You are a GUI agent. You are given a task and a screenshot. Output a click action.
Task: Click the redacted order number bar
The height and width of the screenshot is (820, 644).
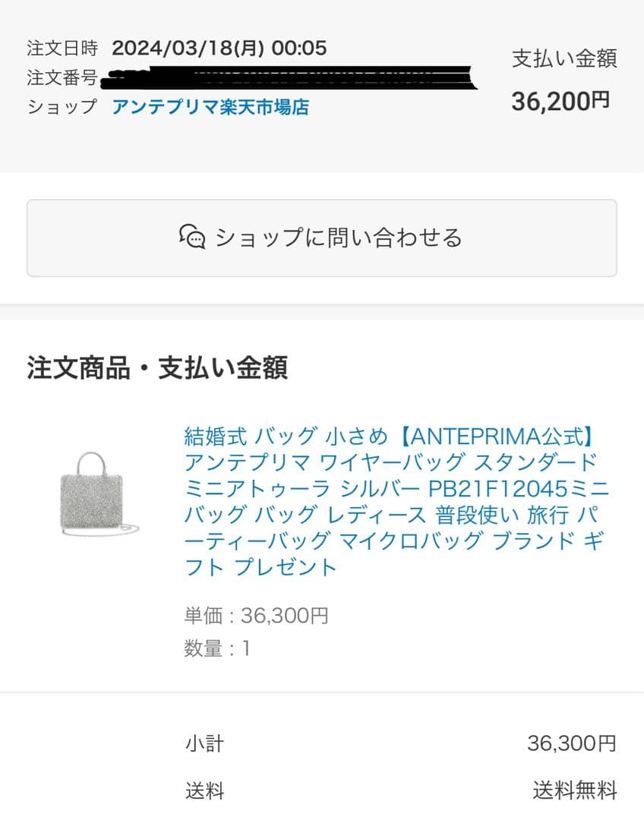point(292,78)
